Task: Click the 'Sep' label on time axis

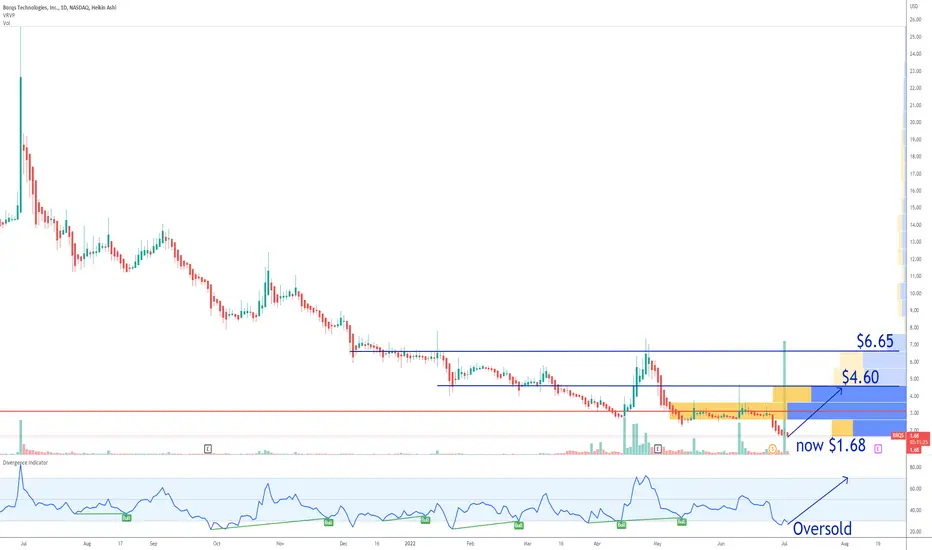Action: coord(153,543)
